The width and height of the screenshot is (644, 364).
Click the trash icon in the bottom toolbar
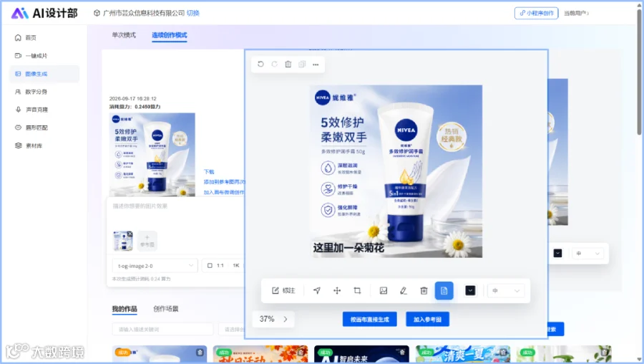424,291
